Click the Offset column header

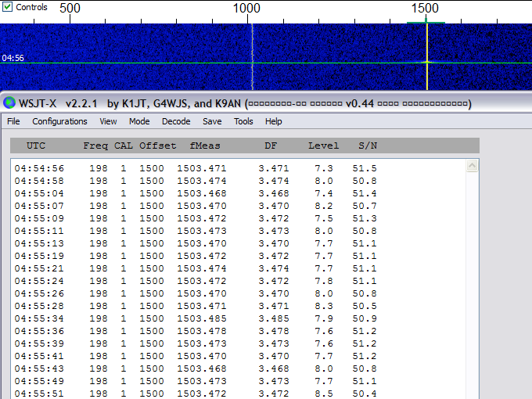pyautogui.click(x=158, y=146)
